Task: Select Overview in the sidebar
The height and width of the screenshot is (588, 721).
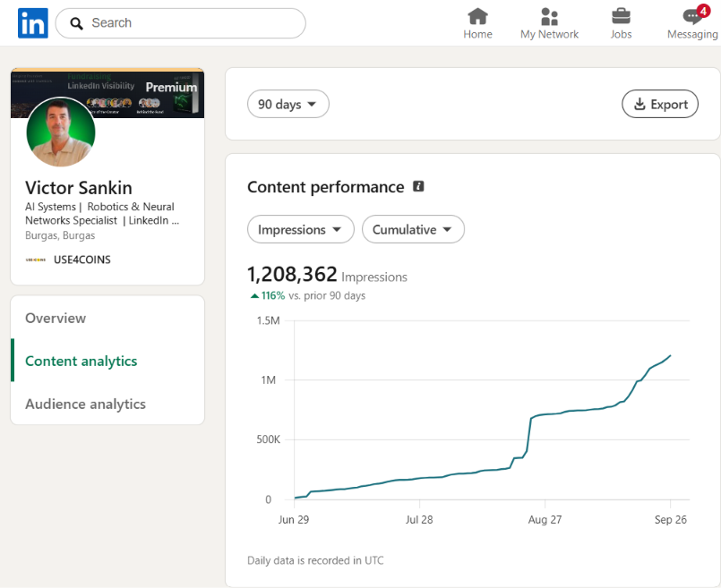Action: [x=56, y=318]
